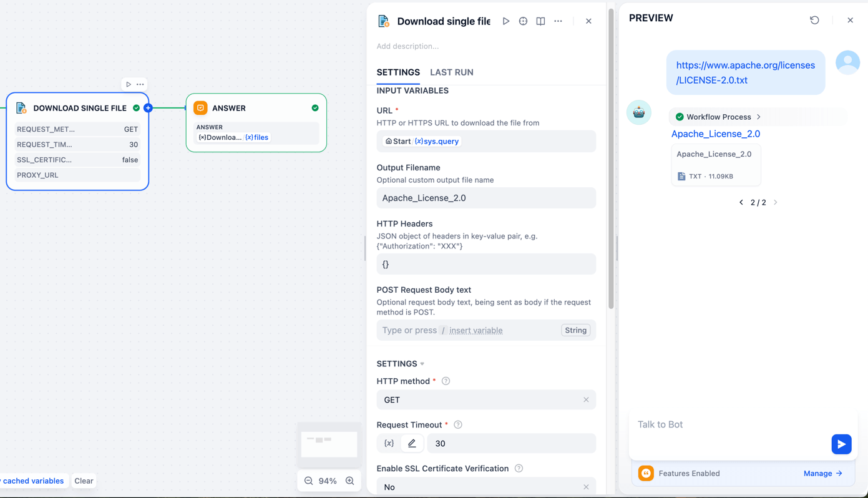Click the Request Timeout value field
This screenshot has height=498, width=868.
(x=511, y=444)
